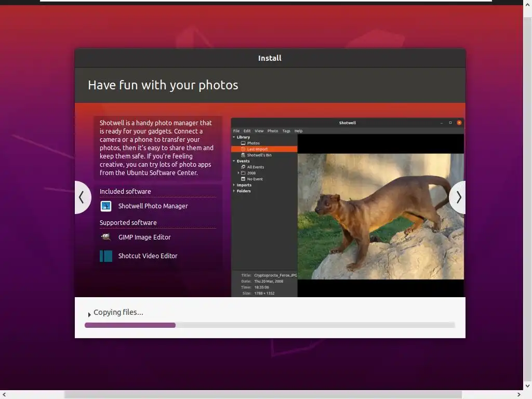532x399 pixels.
Task: Open the View menu in Shotwell screenshot
Action: coord(259,131)
